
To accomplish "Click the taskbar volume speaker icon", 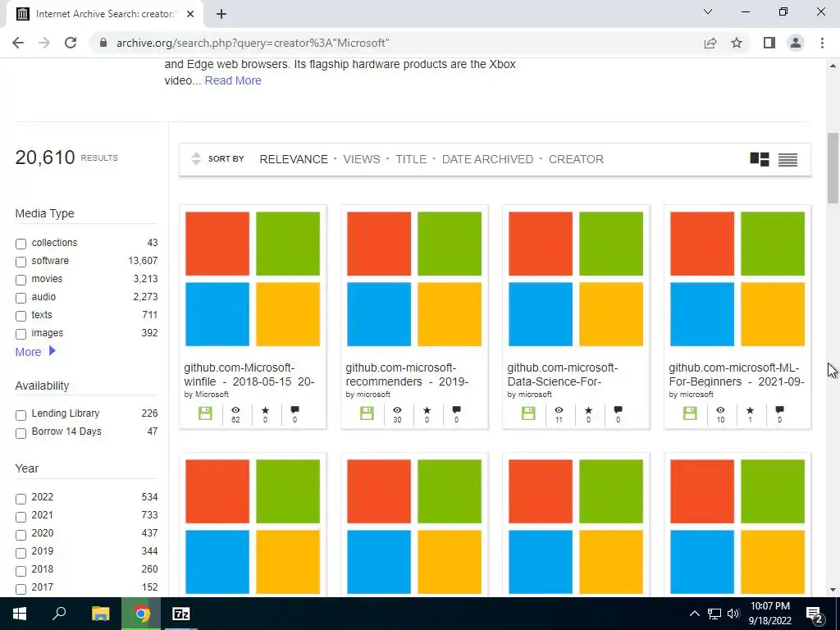I will click(733, 614).
